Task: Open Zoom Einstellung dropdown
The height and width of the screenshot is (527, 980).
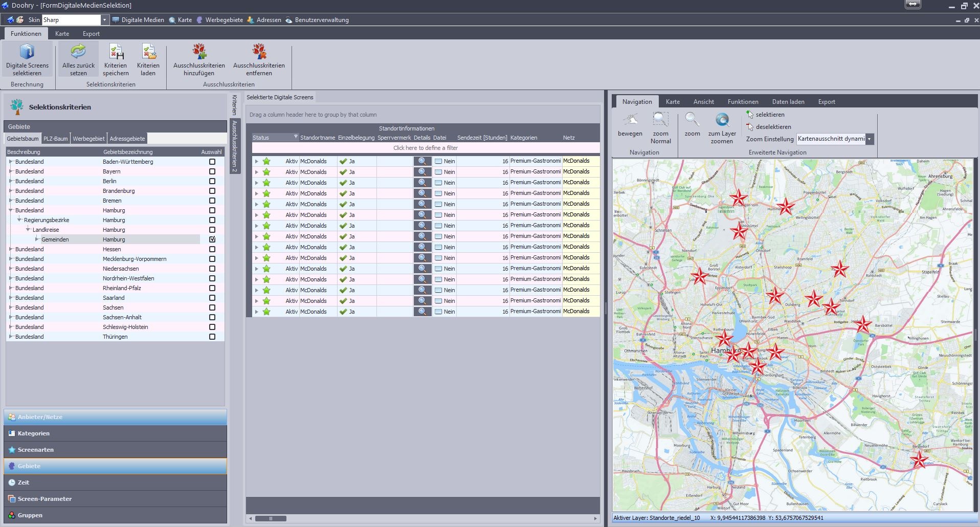Action: (869, 139)
